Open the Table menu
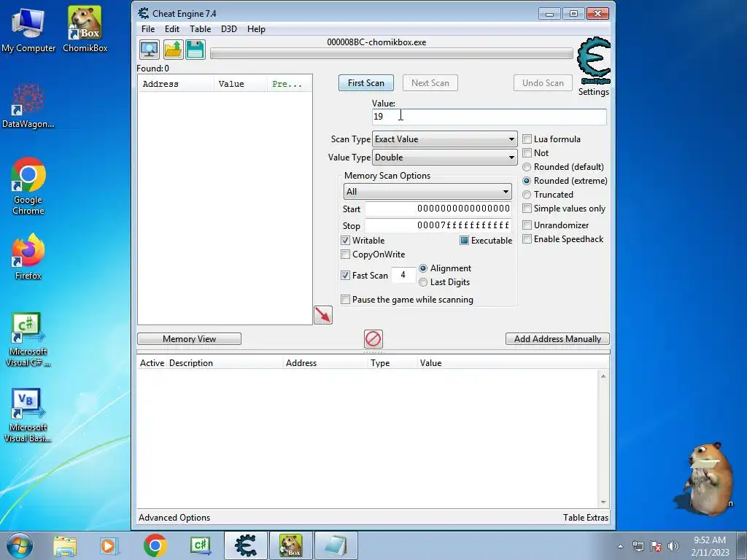 click(200, 29)
